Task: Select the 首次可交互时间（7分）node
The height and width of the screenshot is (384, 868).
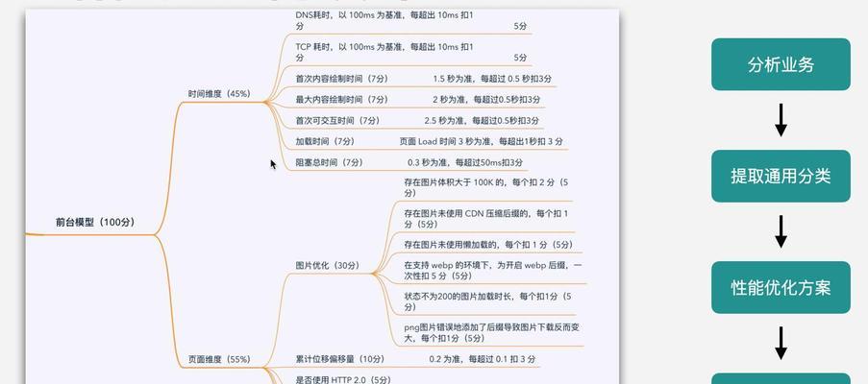Action: [x=337, y=120]
